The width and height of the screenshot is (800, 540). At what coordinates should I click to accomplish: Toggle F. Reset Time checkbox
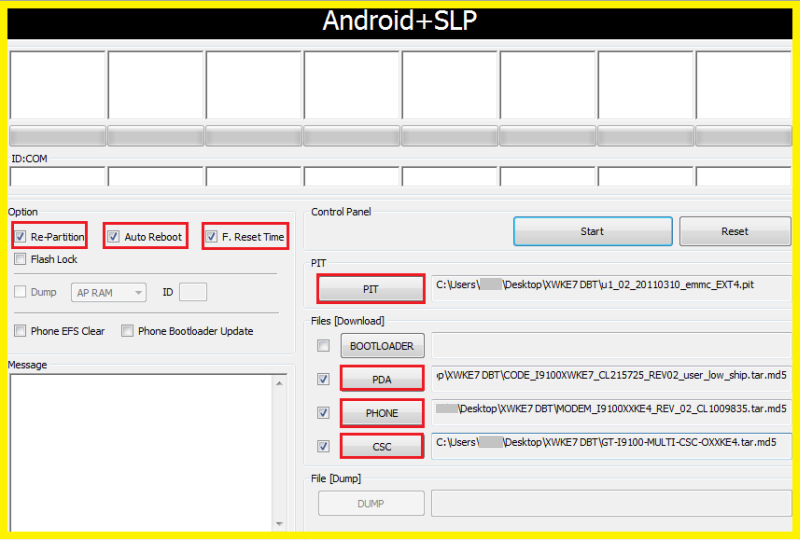[x=211, y=236]
